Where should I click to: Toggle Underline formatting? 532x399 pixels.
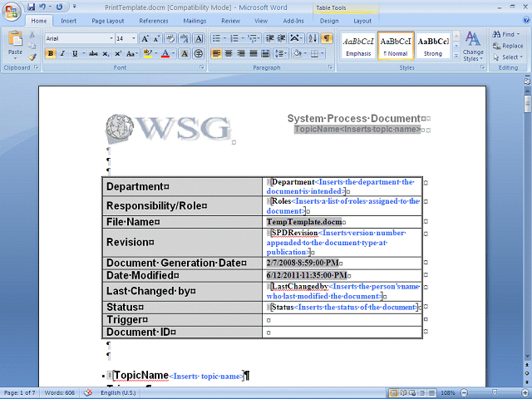pyautogui.click(x=75, y=53)
